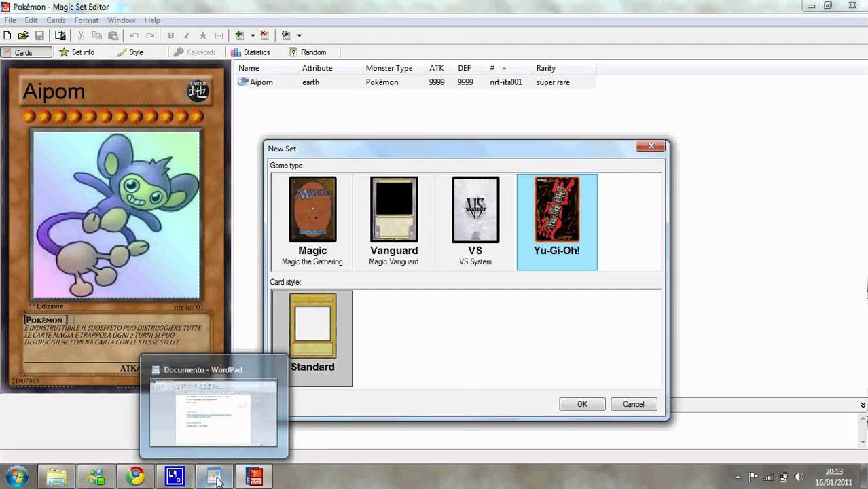Click the volume speaker tray icon
868x489 pixels.
tap(799, 477)
